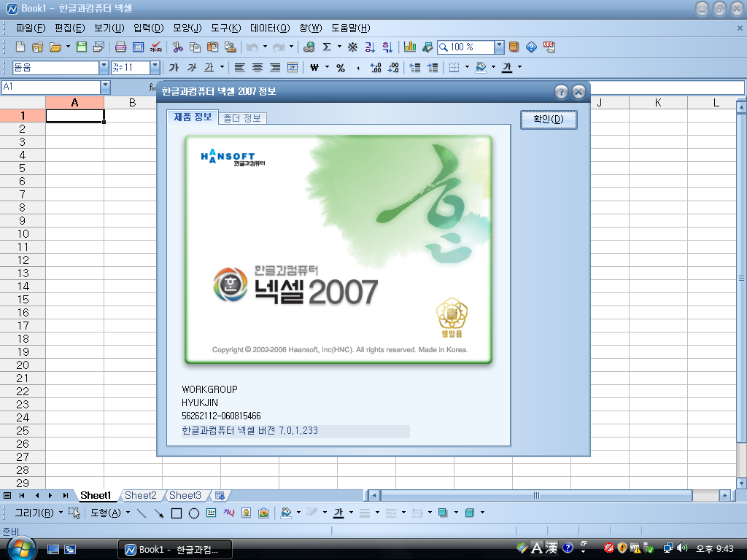This screenshot has width=747, height=560.
Task: Select row 15 header
Action: (x=23, y=300)
